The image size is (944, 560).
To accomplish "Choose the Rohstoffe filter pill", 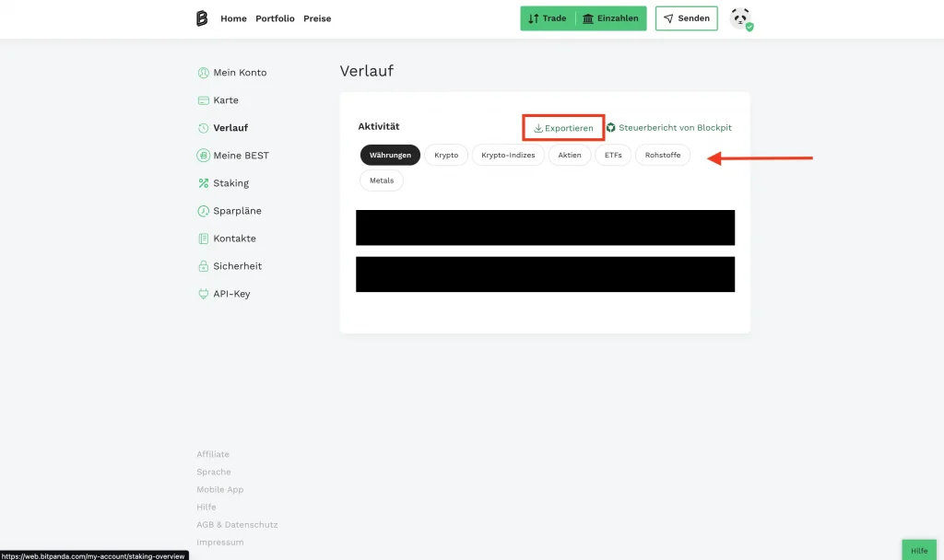I will [663, 156].
